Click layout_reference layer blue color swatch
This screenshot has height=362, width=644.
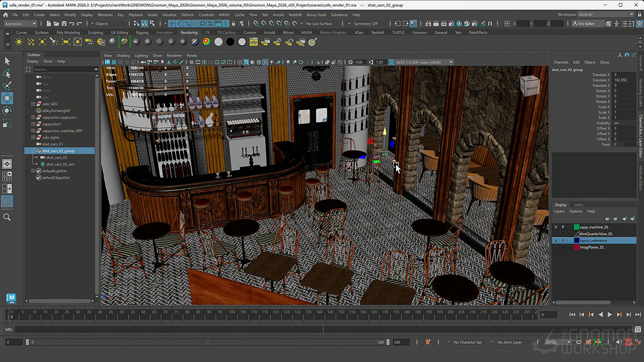[577, 240]
